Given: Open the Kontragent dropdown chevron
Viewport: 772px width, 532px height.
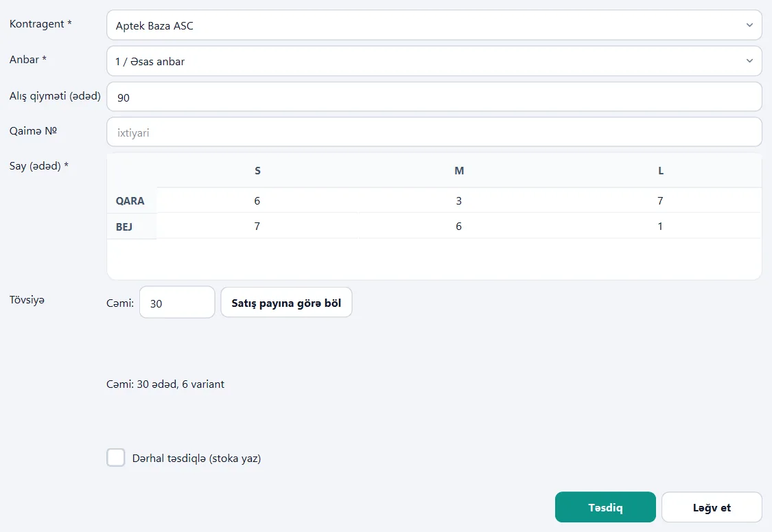Looking at the screenshot, I should [749, 25].
